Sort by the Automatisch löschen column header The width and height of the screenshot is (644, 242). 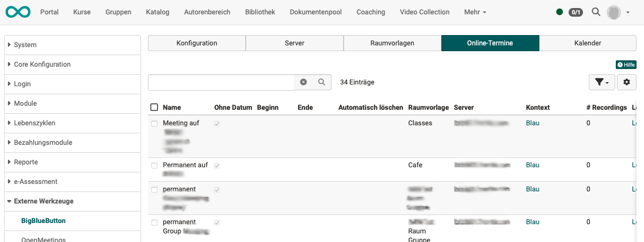click(x=371, y=107)
